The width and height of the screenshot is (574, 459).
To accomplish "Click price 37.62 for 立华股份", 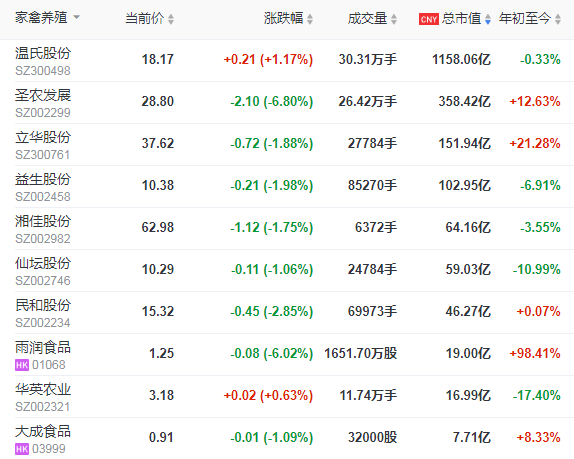I will [158, 143].
